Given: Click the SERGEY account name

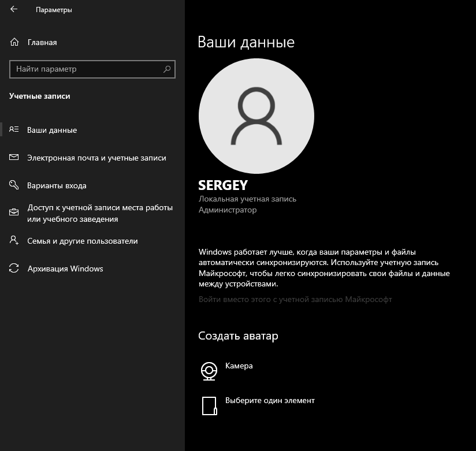Looking at the screenshot, I should click(x=223, y=185).
